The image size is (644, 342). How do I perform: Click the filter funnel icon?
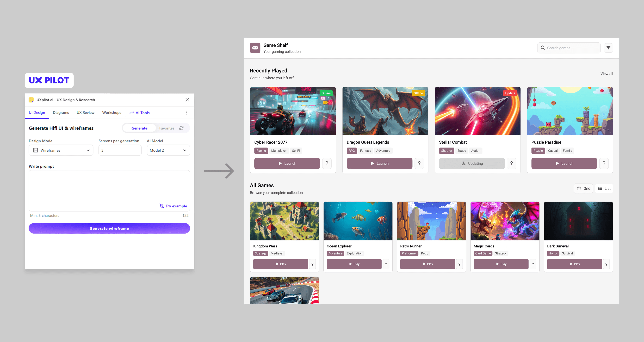coord(608,48)
